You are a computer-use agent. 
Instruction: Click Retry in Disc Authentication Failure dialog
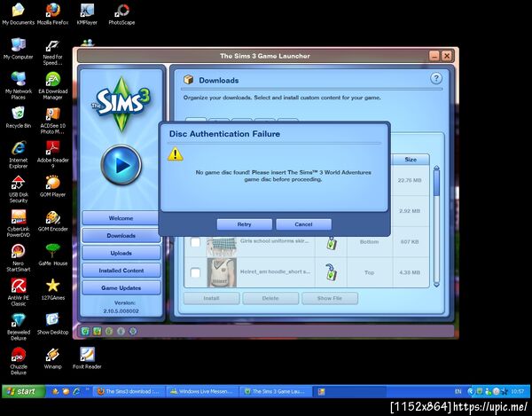[245, 224]
